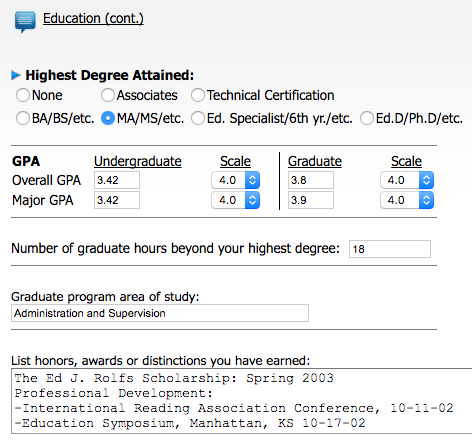This screenshot has width=472, height=442.
Task: Select the Associates radio button
Action: point(108,95)
